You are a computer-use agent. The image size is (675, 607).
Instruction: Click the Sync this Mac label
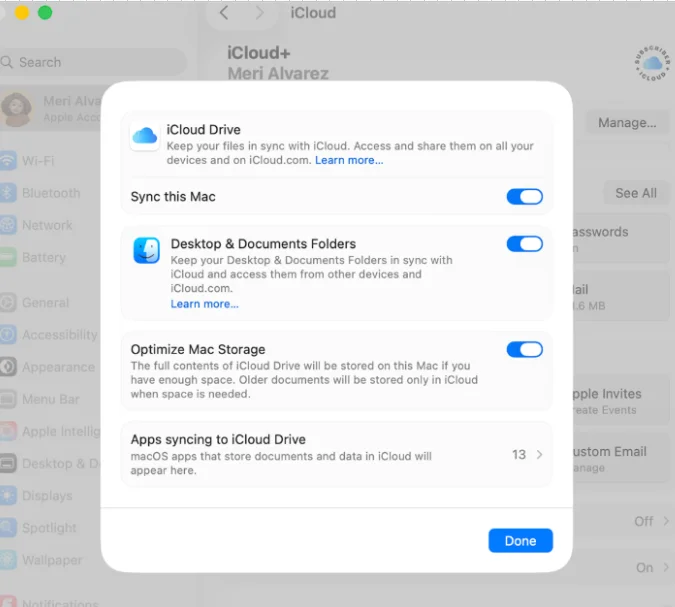point(173,197)
